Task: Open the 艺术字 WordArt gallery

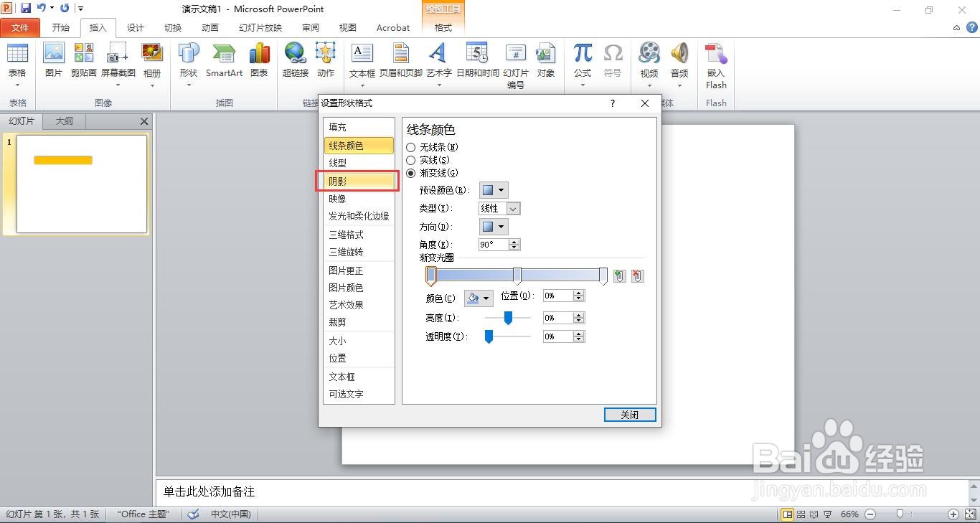Action: click(438, 65)
